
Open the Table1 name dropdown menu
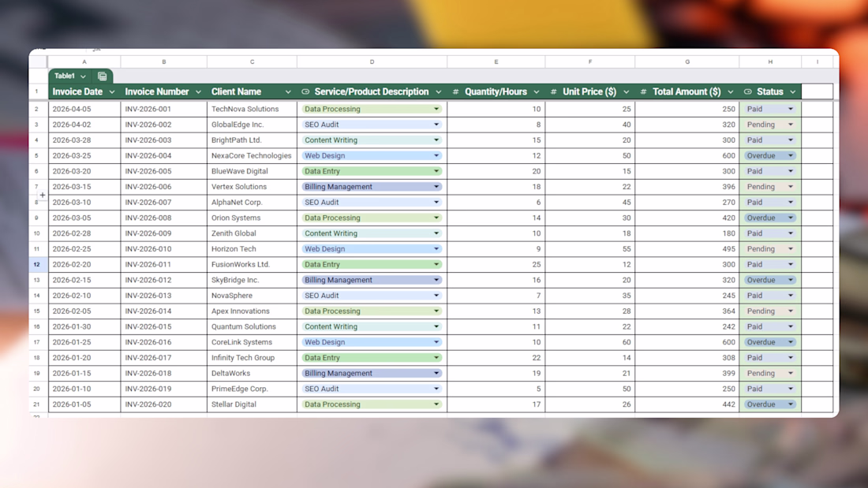point(83,76)
